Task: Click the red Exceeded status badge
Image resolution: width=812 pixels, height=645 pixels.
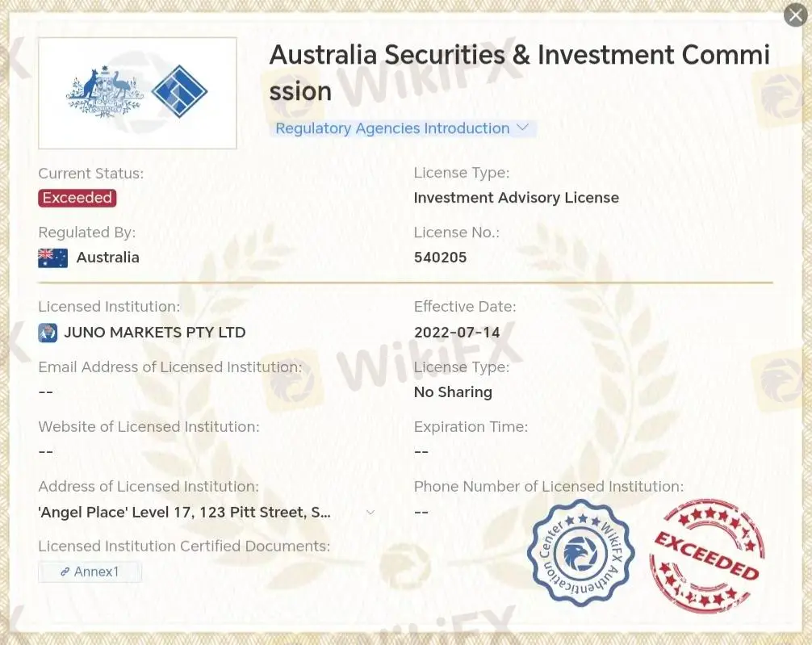Action: [77, 198]
